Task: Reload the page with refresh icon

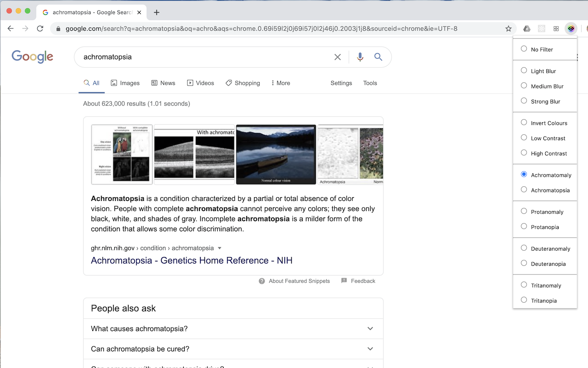Action: pos(40,29)
